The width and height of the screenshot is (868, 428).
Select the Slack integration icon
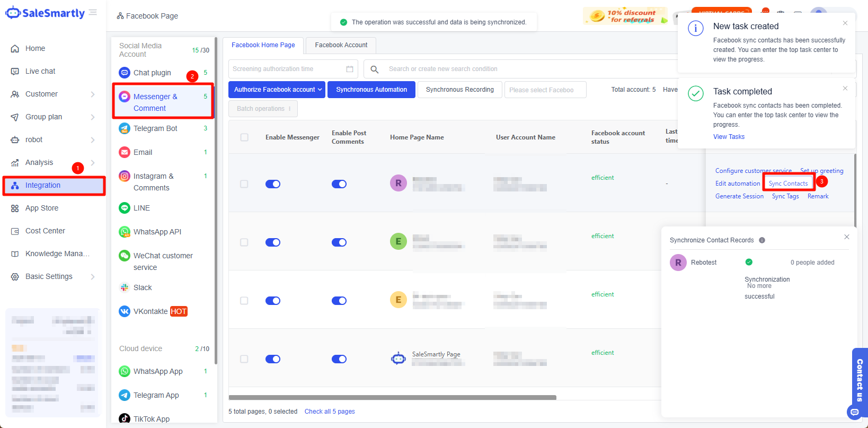(125, 287)
